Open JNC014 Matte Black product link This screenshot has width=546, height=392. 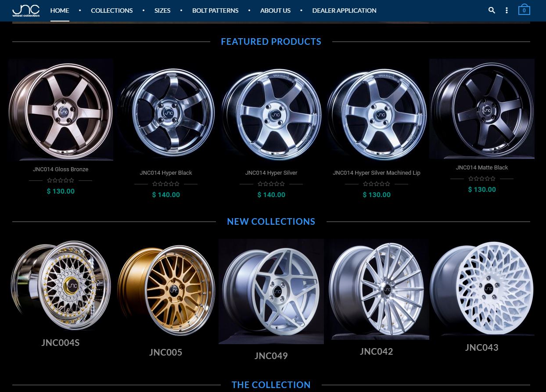click(482, 168)
